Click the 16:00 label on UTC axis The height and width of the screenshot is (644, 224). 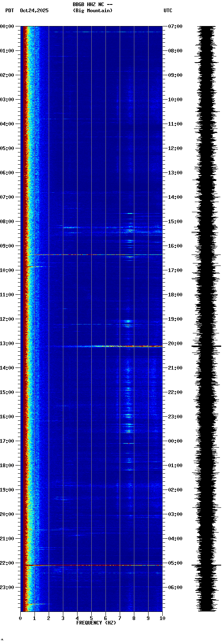[x=175, y=246]
